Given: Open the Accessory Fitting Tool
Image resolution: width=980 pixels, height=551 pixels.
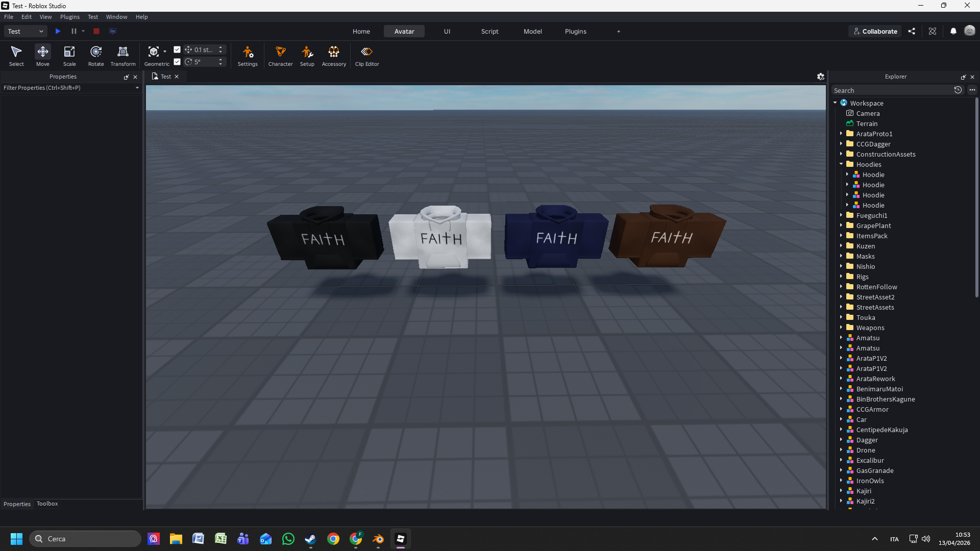Looking at the screenshot, I should tap(333, 55).
